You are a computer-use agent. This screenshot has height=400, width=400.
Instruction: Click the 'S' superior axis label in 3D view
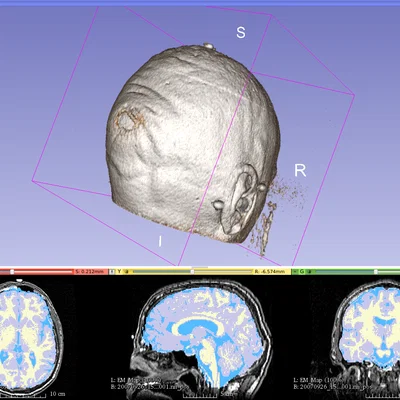tap(241, 33)
